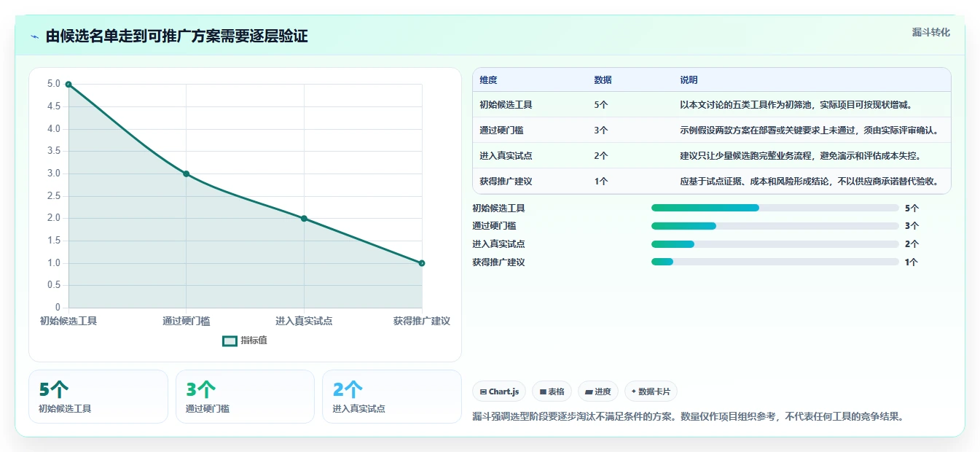Click the y-axis label 2.5

54,196
